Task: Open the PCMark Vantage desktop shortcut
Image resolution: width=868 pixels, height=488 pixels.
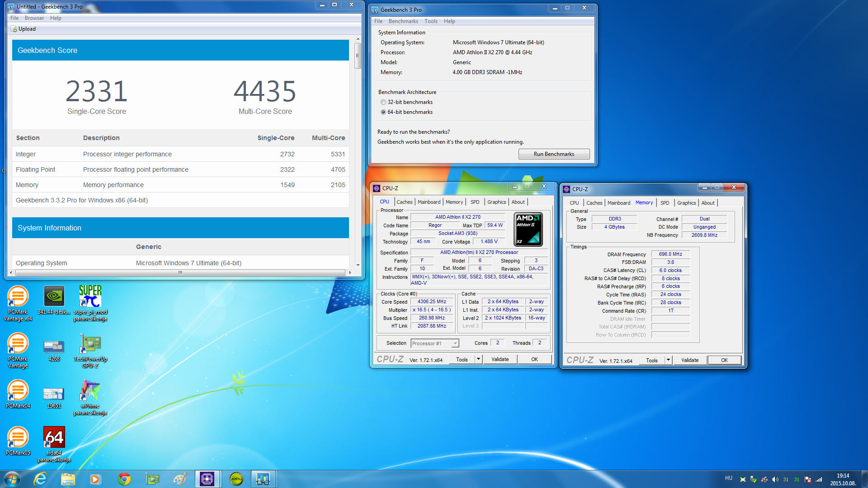Action: tap(18, 351)
